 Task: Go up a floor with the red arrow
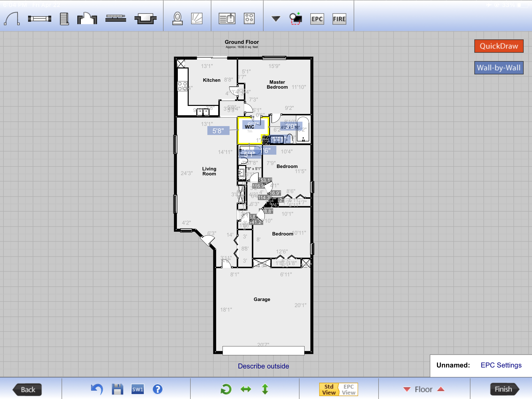click(x=441, y=389)
